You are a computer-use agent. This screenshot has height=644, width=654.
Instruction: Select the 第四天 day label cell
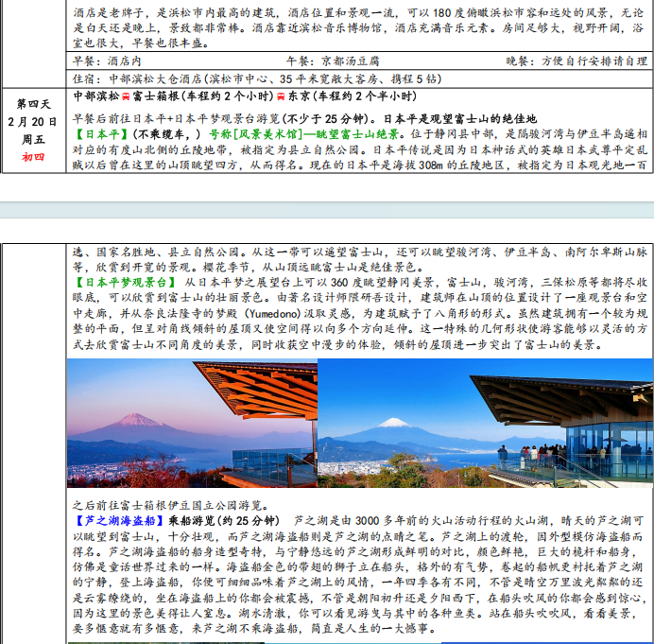(33, 103)
